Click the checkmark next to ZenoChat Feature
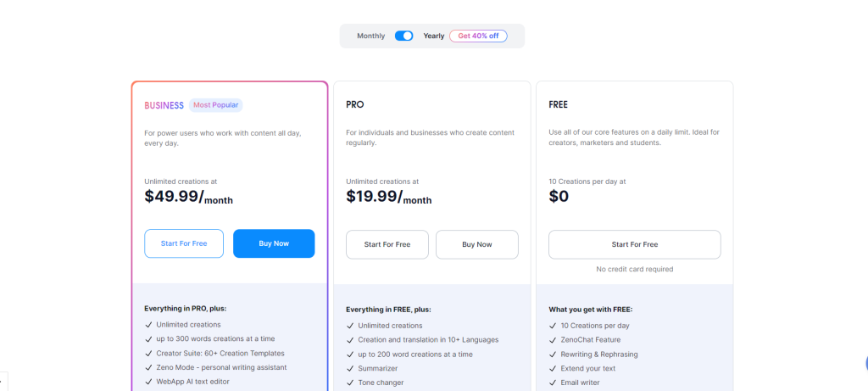This screenshot has width=868, height=391. click(552, 339)
